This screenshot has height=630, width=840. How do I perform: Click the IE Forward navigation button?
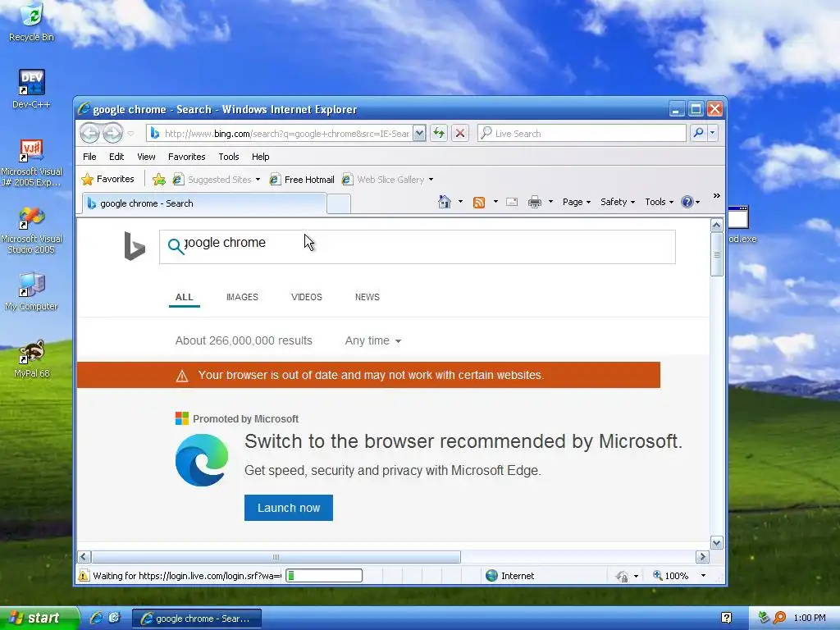[112, 133]
